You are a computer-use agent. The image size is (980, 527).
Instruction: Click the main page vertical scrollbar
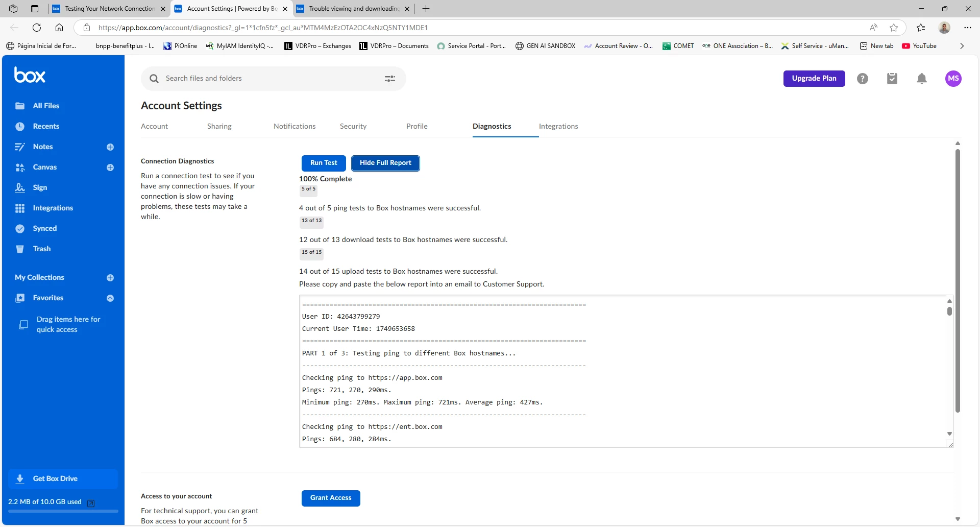pos(958,281)
